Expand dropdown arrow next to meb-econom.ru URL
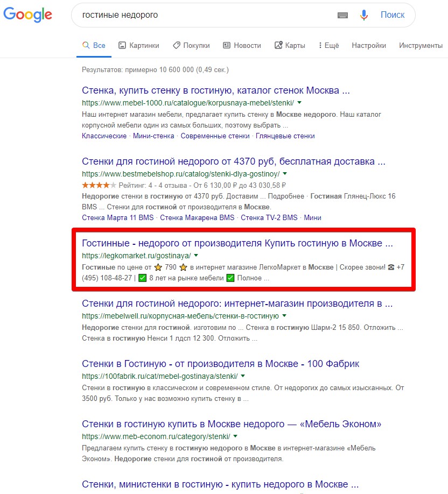448x494 pixels. (235, 436)
